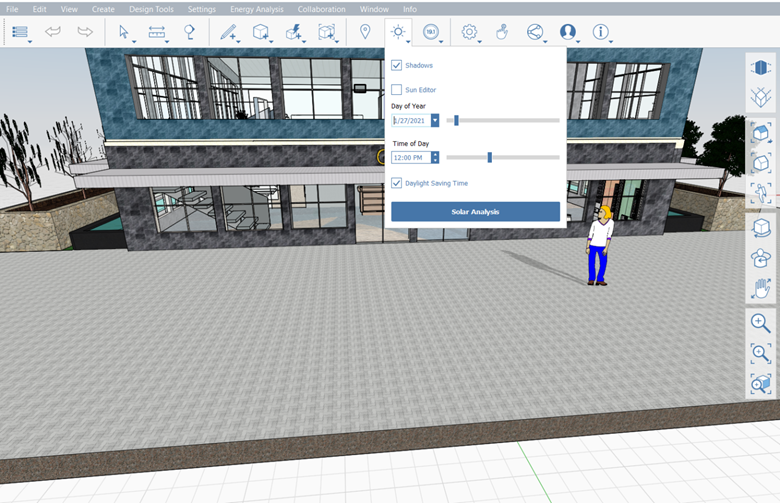This screenshot has height=503, width=780.
Task: Expand the settings gear dropdown arrow
Action: pyautogui.click(x=480, y=41)
